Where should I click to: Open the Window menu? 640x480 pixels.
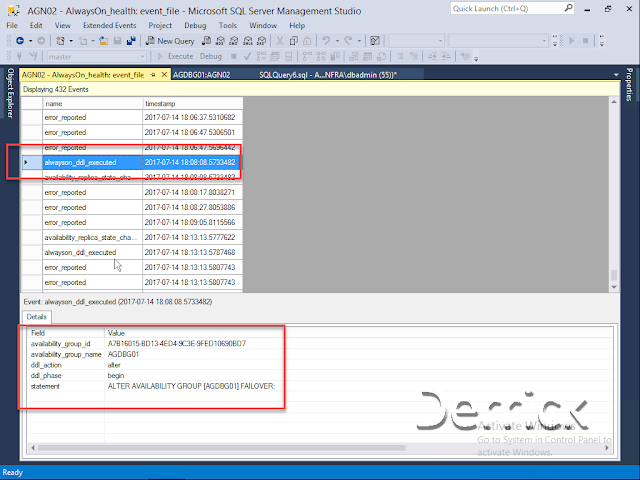point(263,25)
